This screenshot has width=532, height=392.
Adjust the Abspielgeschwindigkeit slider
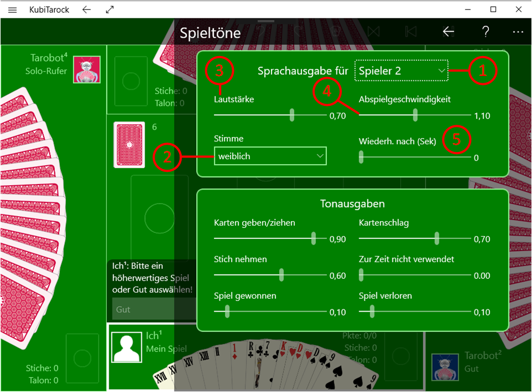(x=415, y=115)
